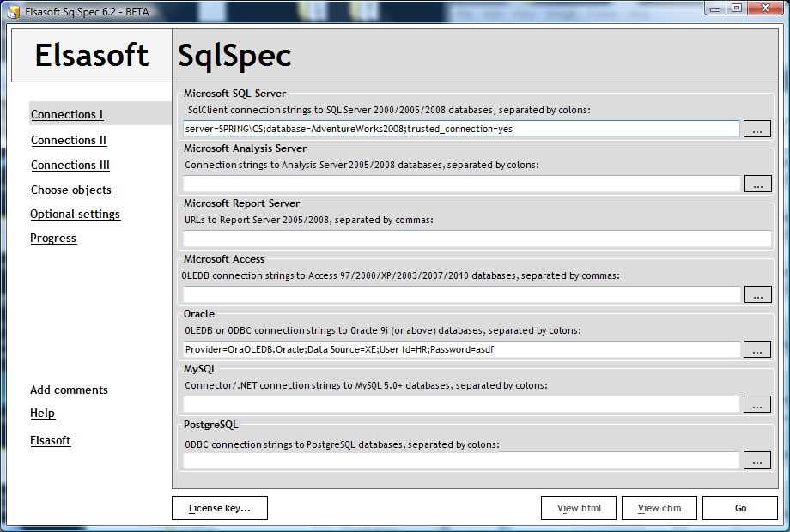This screenshot has width=790, height=532.
Task: Click 'Elsasoft SqlSpec 6.2 - BETA' title text
Action: 88,11
